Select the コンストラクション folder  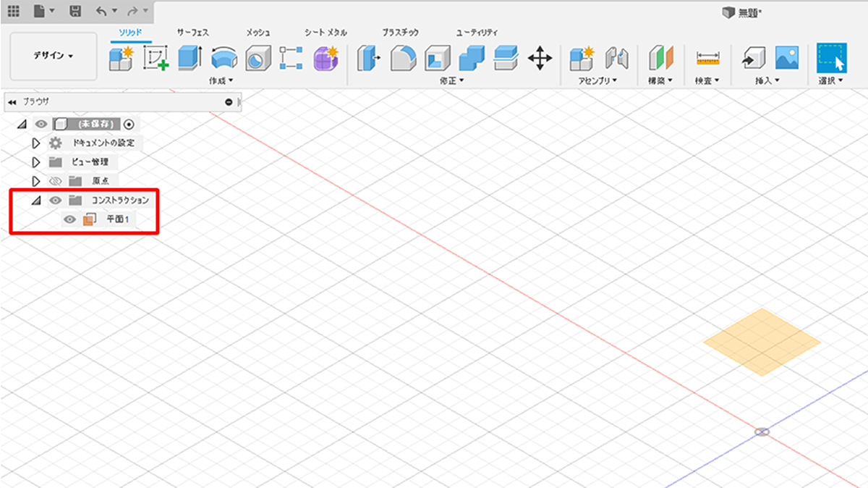pyautogui.click(x=120, y=200)
